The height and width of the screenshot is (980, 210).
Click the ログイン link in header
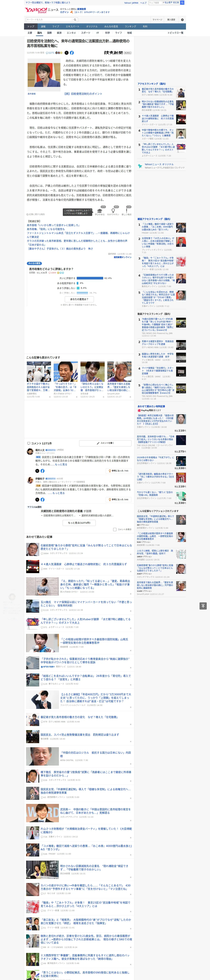tap(64, 12)
